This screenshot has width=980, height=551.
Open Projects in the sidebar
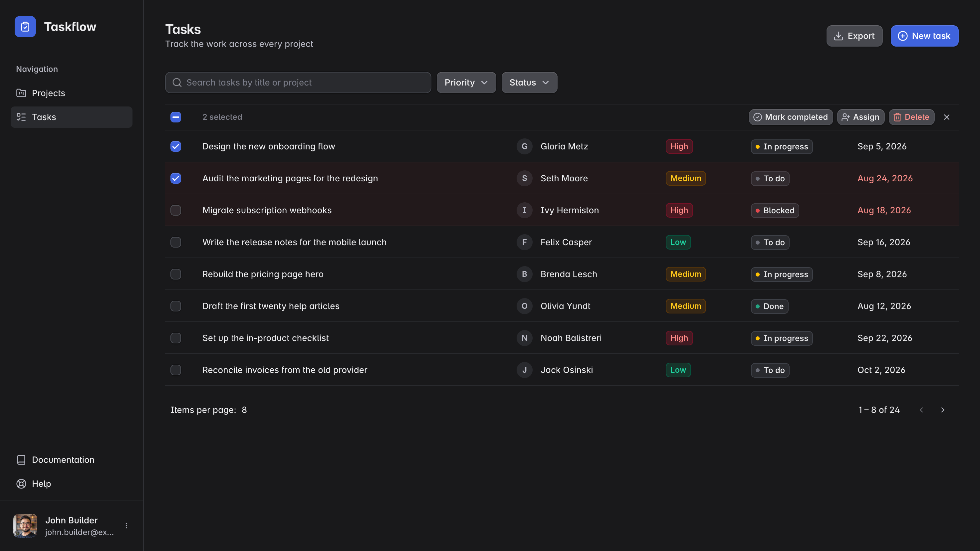[x=72, y=93]
